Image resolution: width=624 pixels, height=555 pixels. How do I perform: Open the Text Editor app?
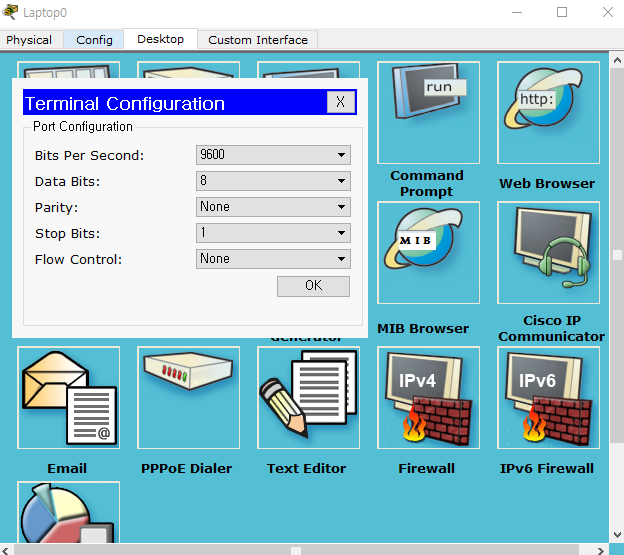point(308,397)
